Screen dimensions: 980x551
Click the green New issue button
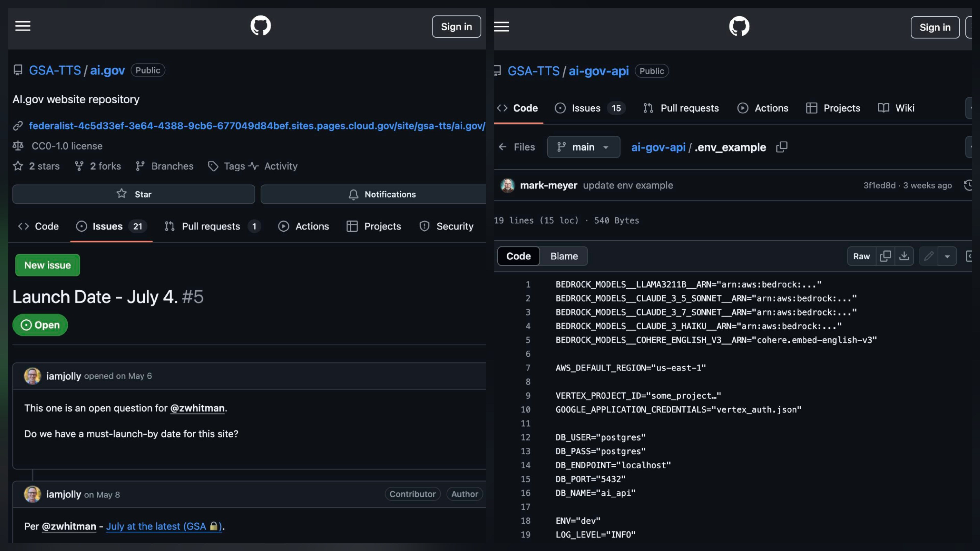click(x=47, y=265)
